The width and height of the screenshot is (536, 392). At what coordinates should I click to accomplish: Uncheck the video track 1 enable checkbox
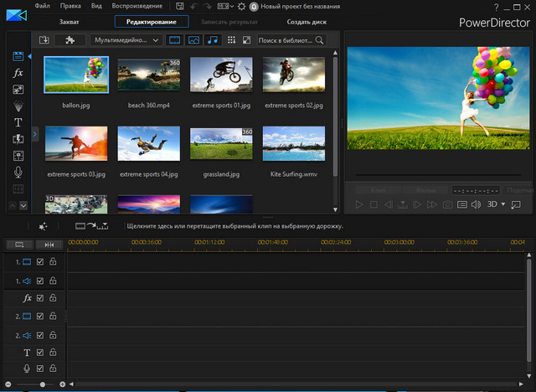click(40, 262)
